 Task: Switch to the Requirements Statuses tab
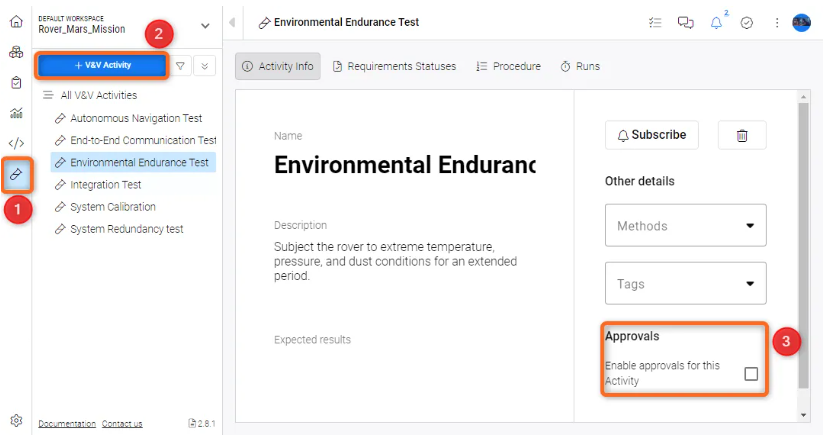pos(394,66)
